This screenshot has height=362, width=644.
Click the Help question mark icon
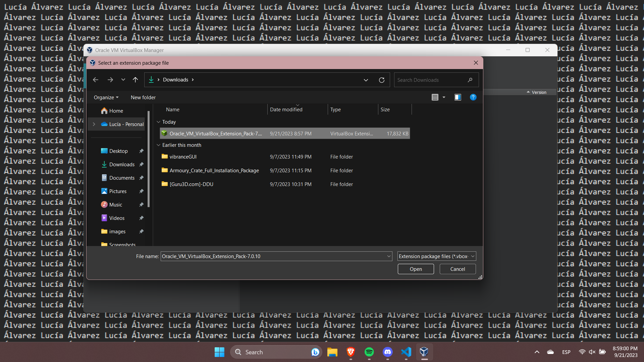(x=473, y=97)
